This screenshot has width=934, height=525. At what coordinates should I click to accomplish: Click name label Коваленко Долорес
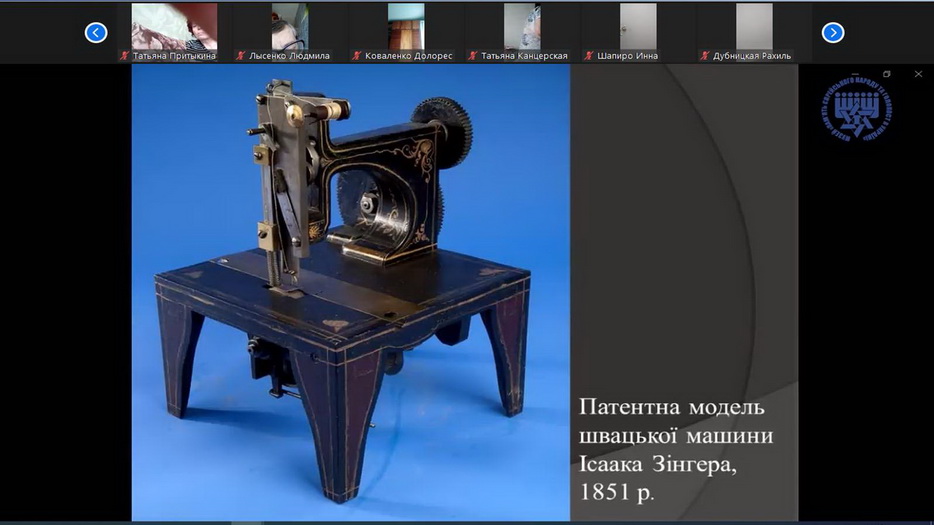[409, 56]
